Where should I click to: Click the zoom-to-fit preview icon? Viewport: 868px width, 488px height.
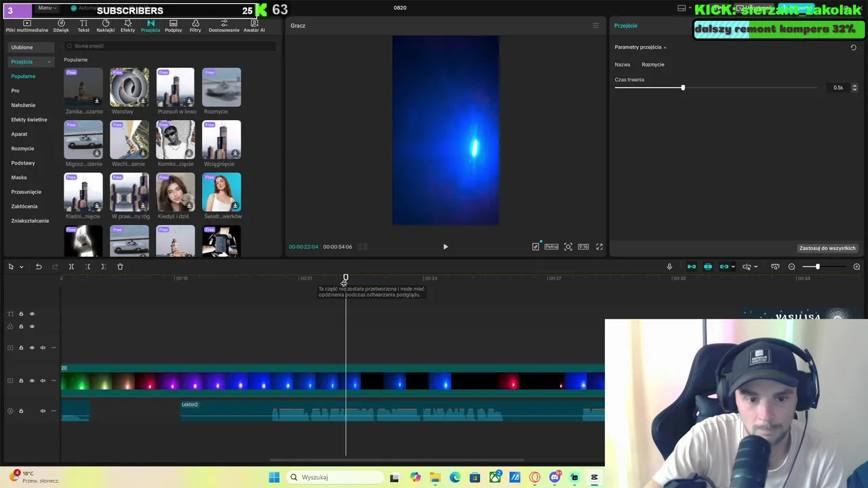click(568, 247)
